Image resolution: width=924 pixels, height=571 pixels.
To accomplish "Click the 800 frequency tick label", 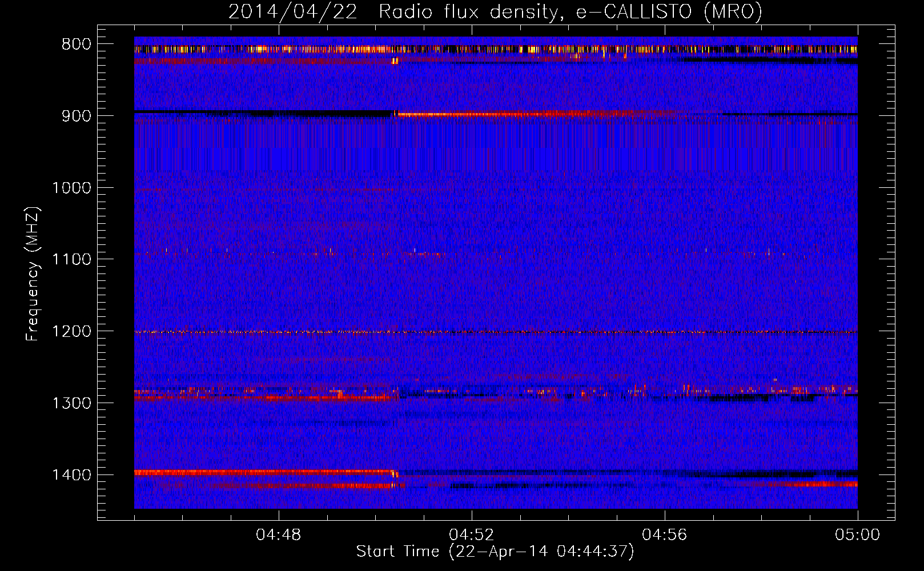I will (77, 45).
